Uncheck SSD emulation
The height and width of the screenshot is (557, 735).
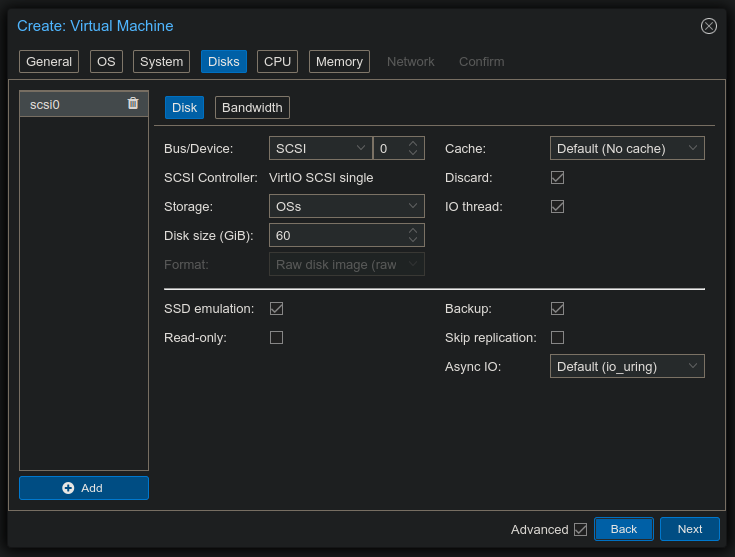[x=277, y=309]
